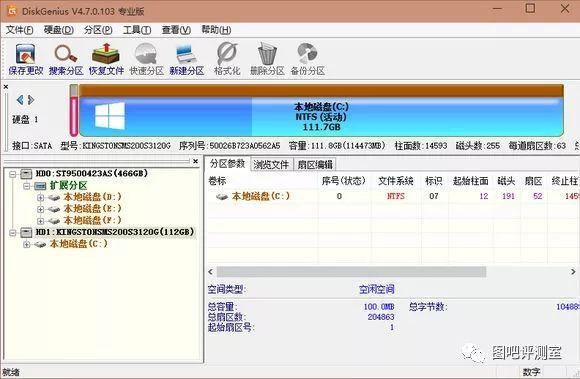Expand the 本地磁盘(F:) tree node
Viewport: 580px width, 379px height.
(41, 221)
